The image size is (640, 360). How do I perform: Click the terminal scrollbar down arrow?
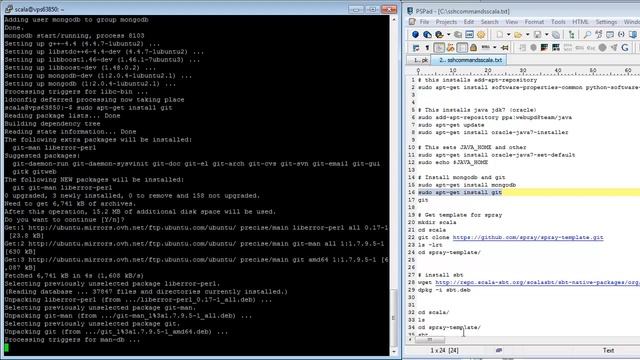(393, 351)
